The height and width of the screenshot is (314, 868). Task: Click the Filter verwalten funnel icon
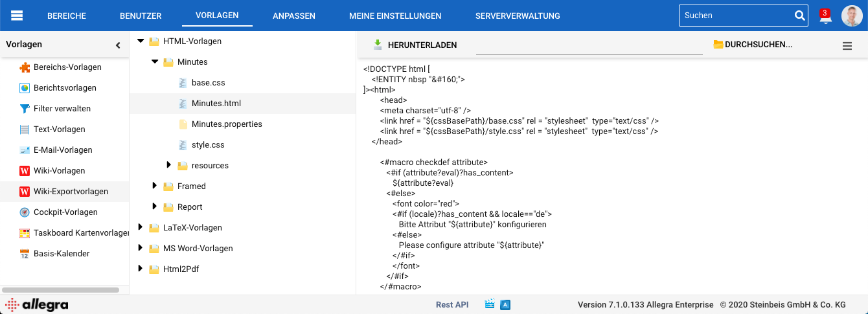click(x=25, y=109)
